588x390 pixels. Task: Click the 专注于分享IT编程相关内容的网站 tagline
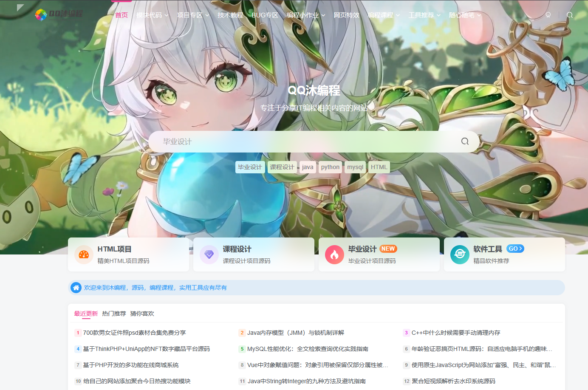314,108
